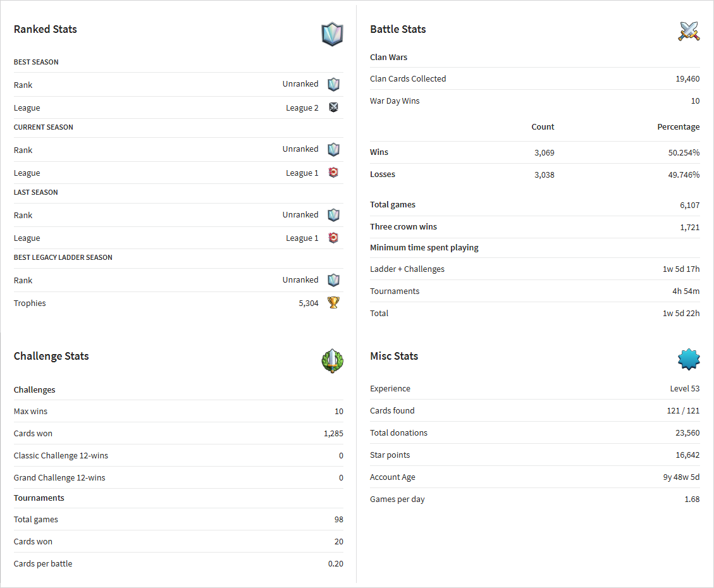Click the Best Season League 2 emblem icon
714x588 pixels.
tap(334, 107)
